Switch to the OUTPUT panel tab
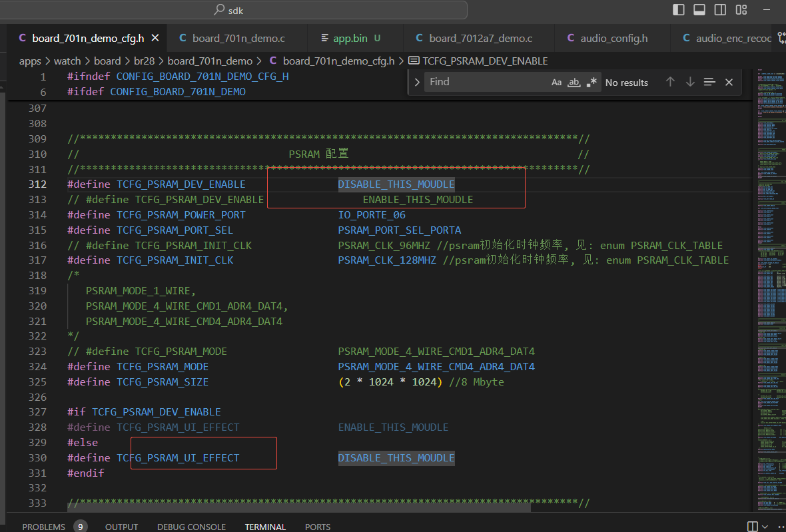The width and height of the screenshot is (786, 532). 121,527
